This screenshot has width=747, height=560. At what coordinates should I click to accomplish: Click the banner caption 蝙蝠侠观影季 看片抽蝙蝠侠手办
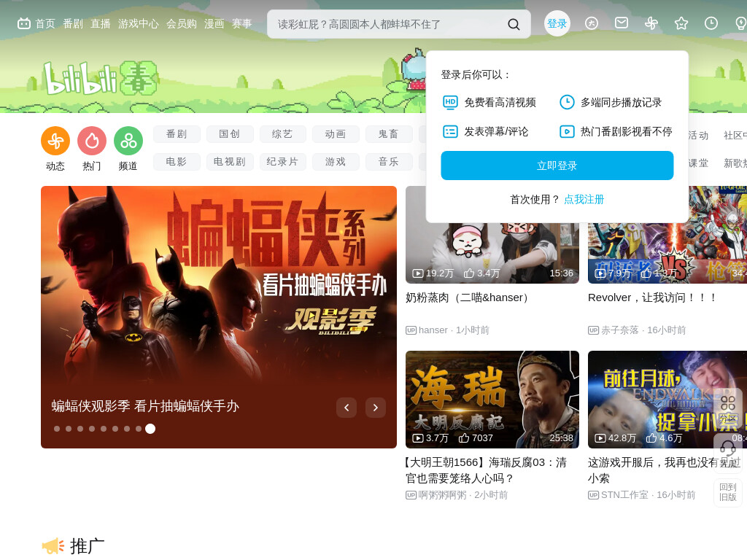click(145, 406)
